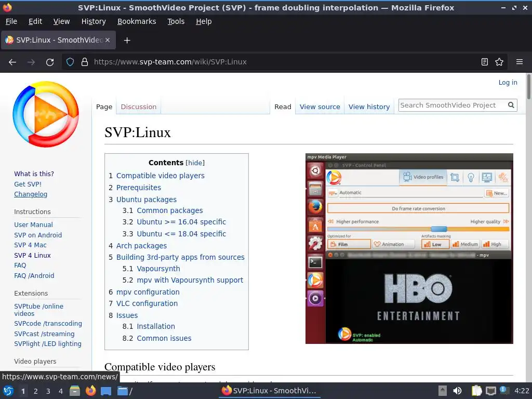Screen dimensions: 532x399
Task: Go back with the back arrow
Action: coord(12,62)
